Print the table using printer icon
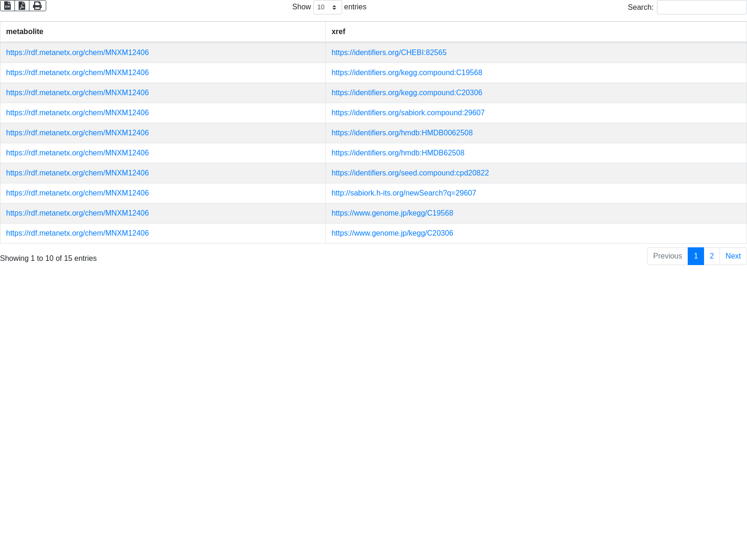Image resolution: width=747 pixels, height=560 pixels. (x=37, y=6)
